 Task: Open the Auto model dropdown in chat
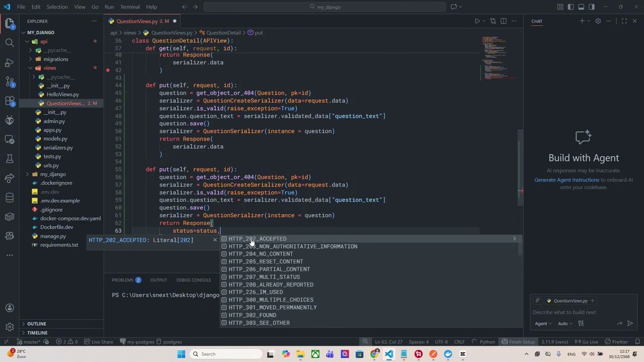566,323
